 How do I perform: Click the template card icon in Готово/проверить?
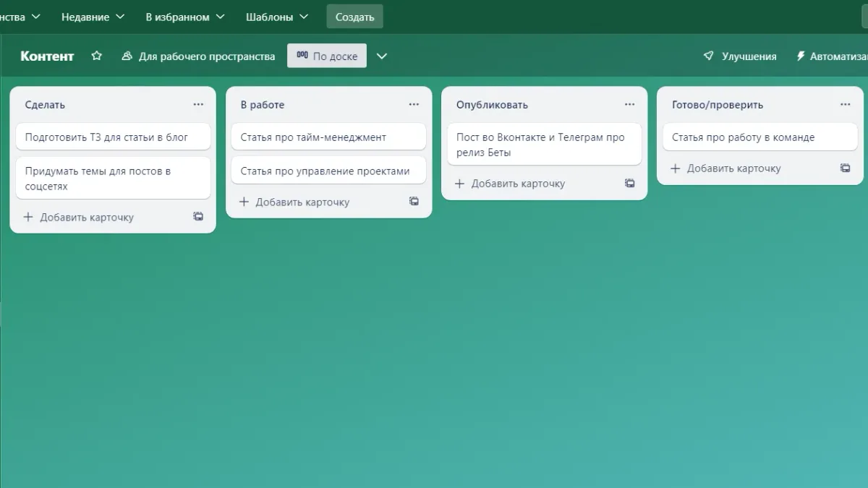845,168
